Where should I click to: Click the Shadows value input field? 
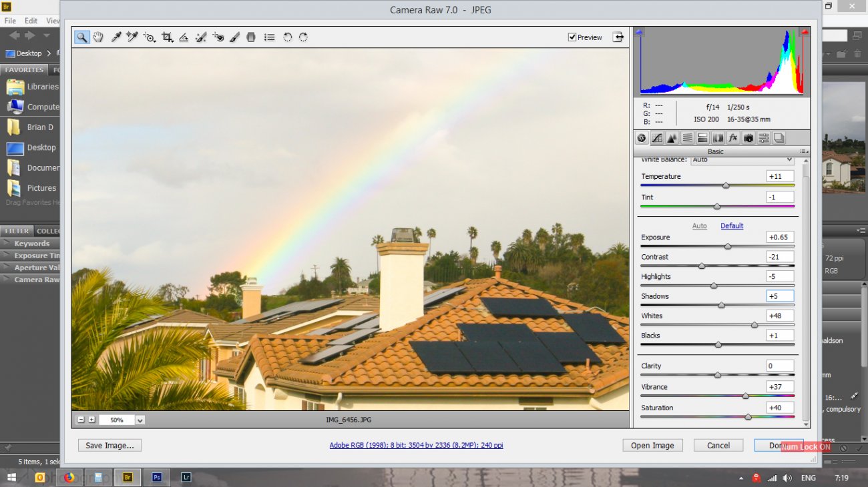(x=781, y=296)
